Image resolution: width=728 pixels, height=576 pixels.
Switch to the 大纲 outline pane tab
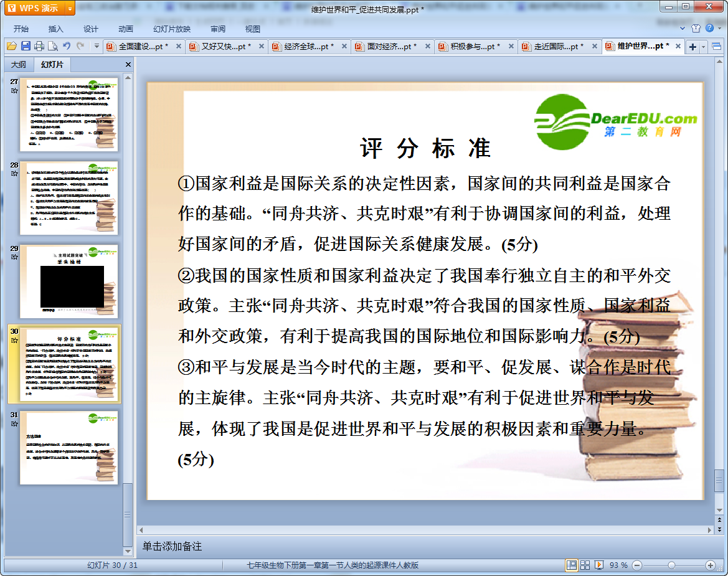tap(19, 65)
